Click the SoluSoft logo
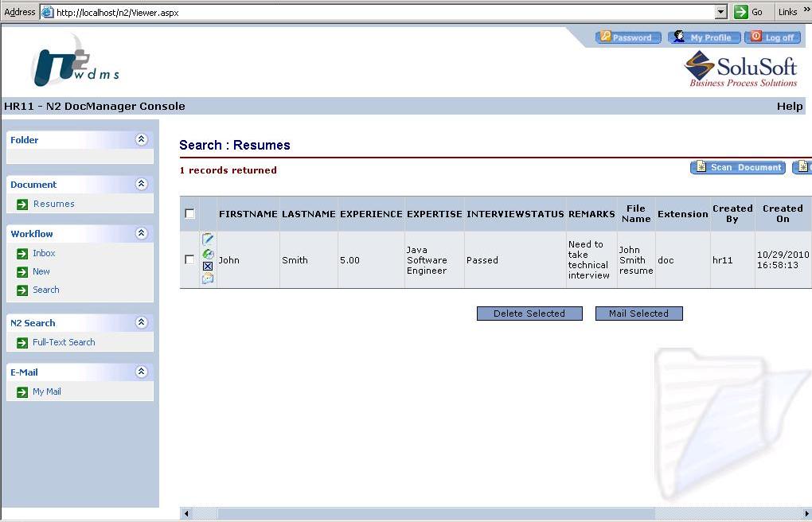Viewport: 812px width, 522px height. (741, 69)
